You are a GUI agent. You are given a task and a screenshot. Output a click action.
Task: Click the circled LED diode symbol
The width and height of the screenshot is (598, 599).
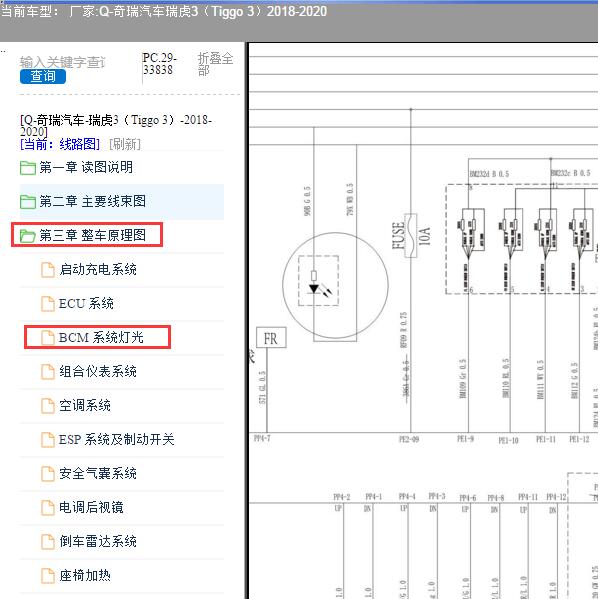[335, 285]
